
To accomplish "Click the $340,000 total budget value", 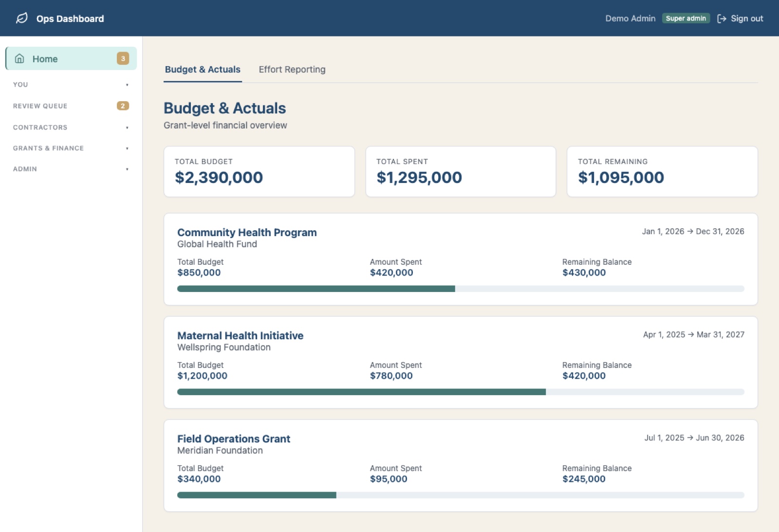I will (199, 479).
